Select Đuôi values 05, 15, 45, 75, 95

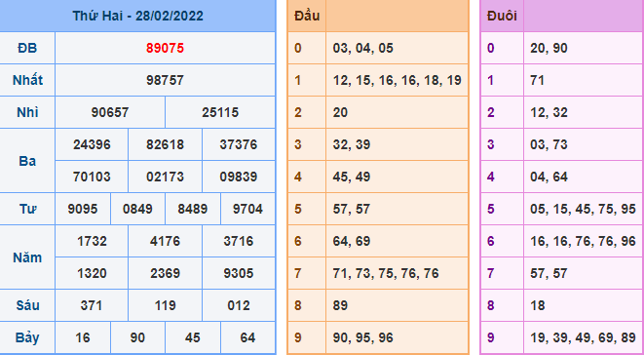click(x=583, y=209)
